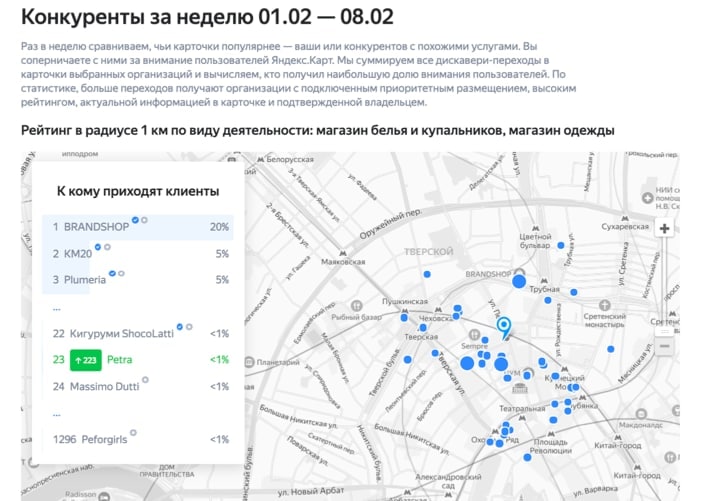Click the 20% share value for BRANDSHOP
This screenshot has width=707, height=501.
(x=219, y=227)
